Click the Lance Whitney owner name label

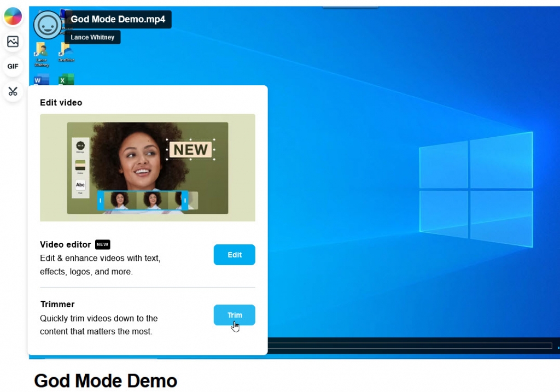point(92,37)
